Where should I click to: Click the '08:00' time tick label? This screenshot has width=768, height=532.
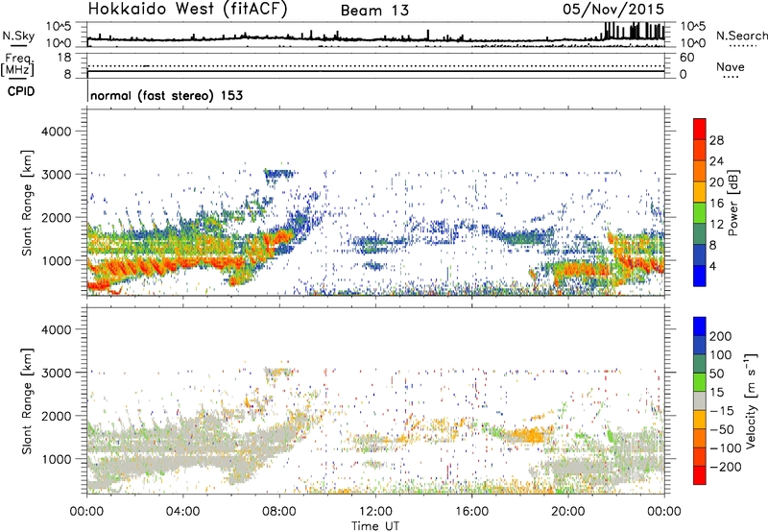coord(278,512)
